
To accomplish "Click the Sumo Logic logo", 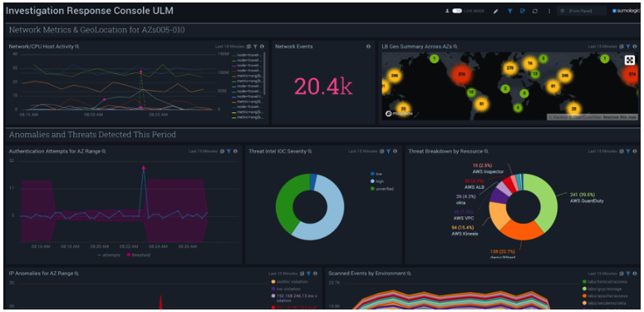I will [x=626, y=11].
